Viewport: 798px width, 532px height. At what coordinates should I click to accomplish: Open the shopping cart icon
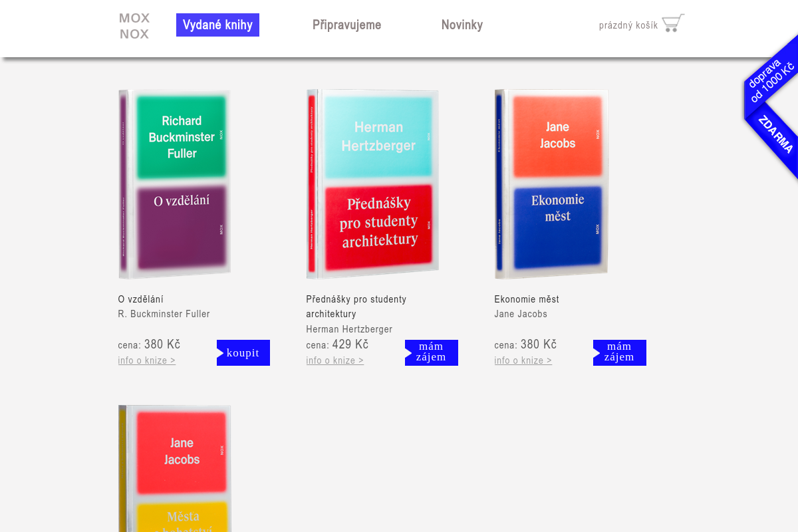(x=673, y=23)
